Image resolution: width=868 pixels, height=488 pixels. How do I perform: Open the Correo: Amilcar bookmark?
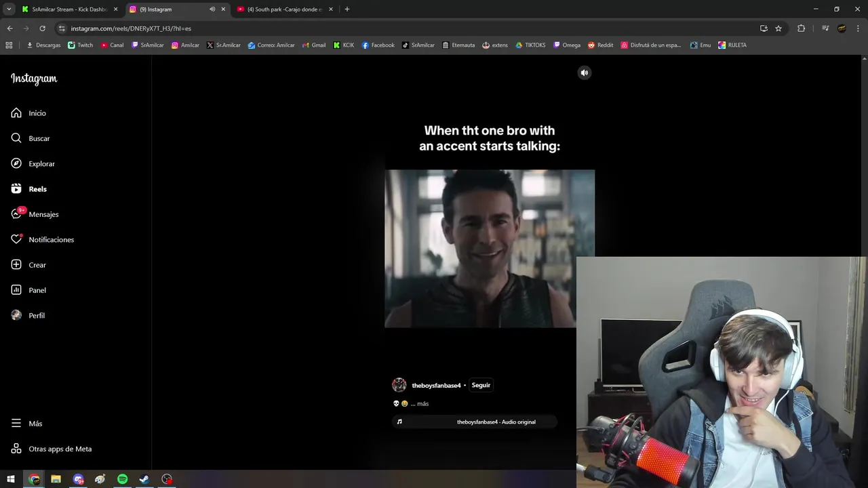(271, 45)
